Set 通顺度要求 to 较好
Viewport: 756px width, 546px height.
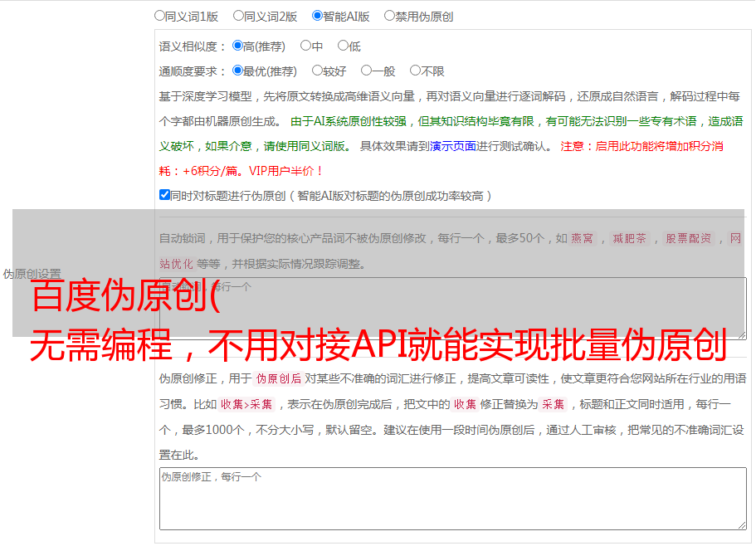317,71
